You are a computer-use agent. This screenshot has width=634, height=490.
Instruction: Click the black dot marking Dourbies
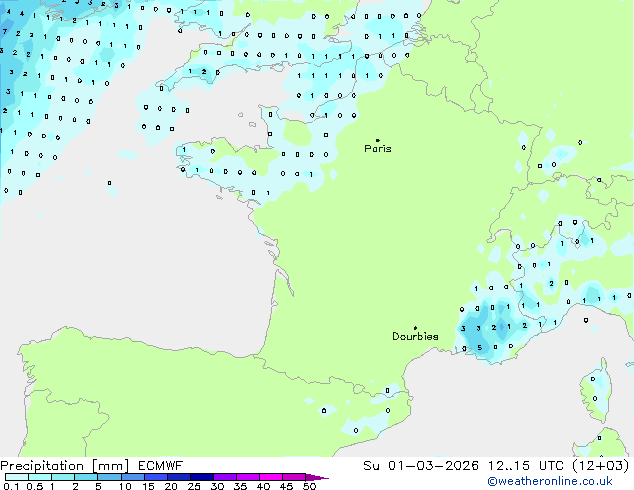pos(415,328)
